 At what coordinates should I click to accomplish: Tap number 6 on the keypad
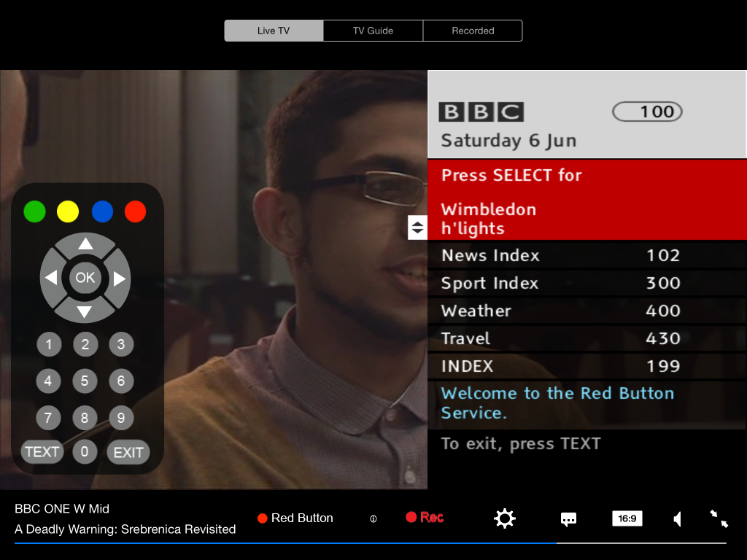pos(121,381)
